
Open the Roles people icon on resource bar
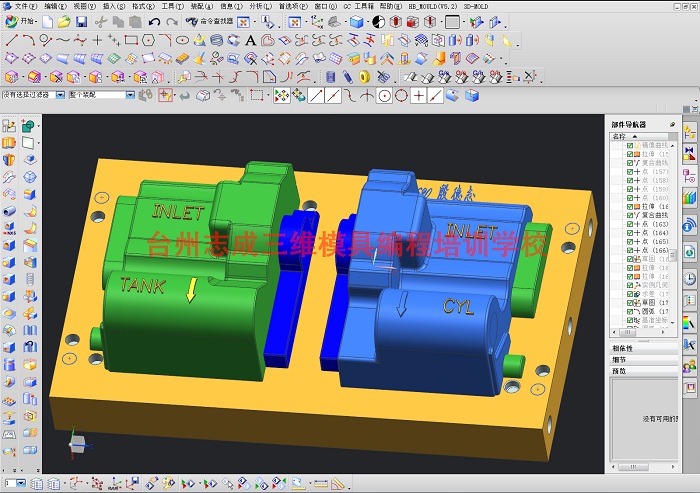(x=690, y=367)
